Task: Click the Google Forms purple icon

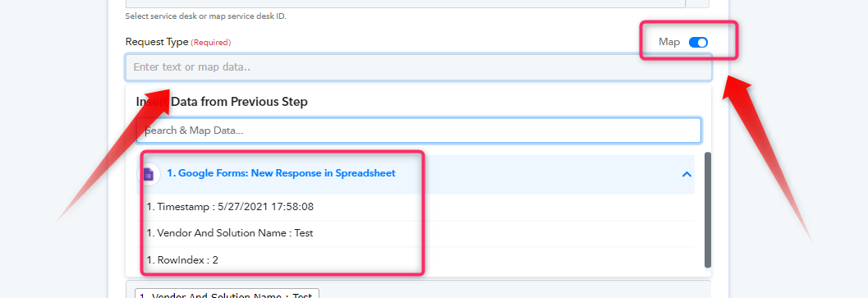Action: 149,174
